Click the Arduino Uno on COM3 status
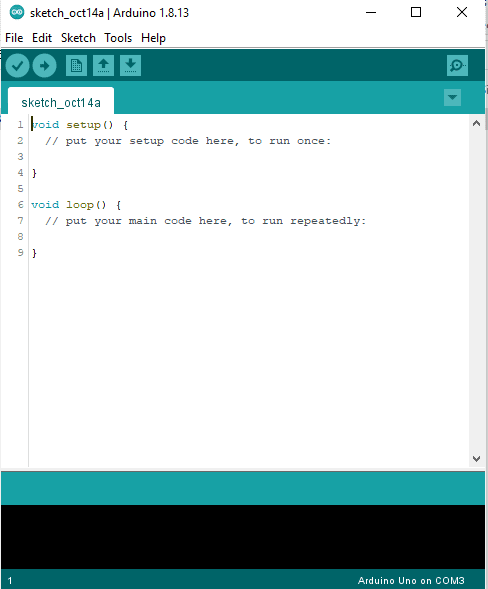This screenshot has height=589, width=488. click(x=411, y=581)
